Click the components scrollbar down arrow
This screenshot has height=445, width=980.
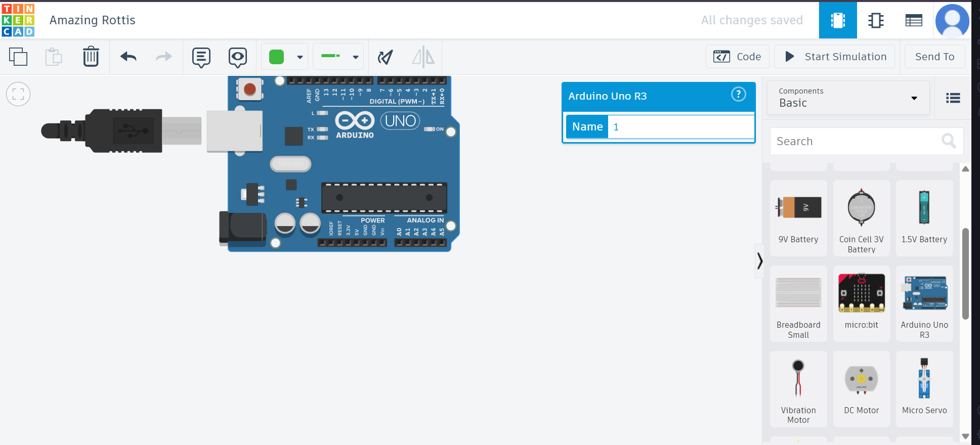click(965, 436)
